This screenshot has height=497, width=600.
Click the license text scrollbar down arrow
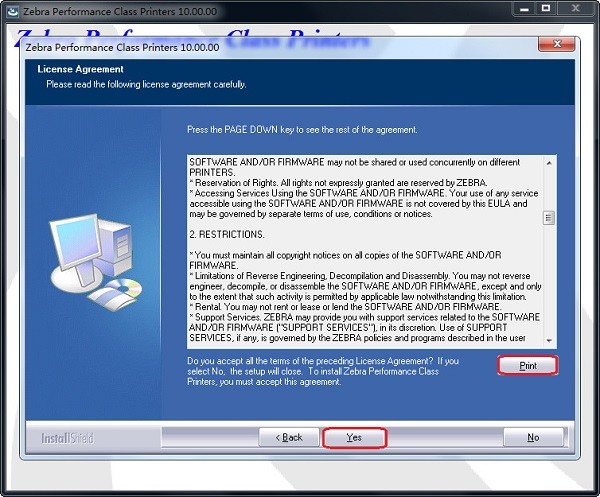[x=548, y=341]
